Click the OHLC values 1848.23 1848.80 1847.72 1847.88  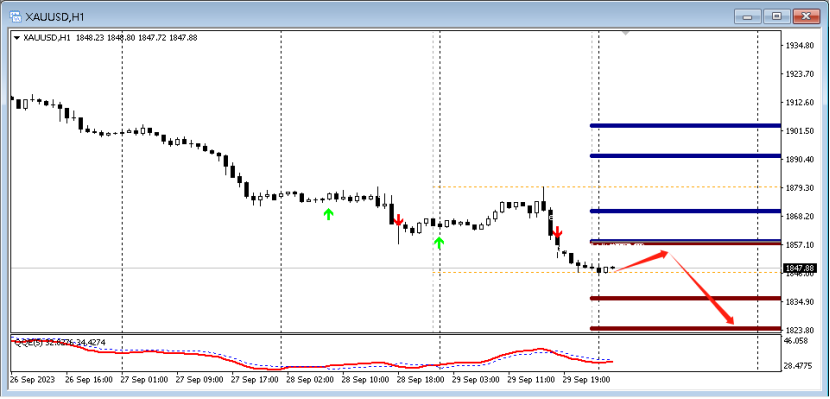[137, 38]
